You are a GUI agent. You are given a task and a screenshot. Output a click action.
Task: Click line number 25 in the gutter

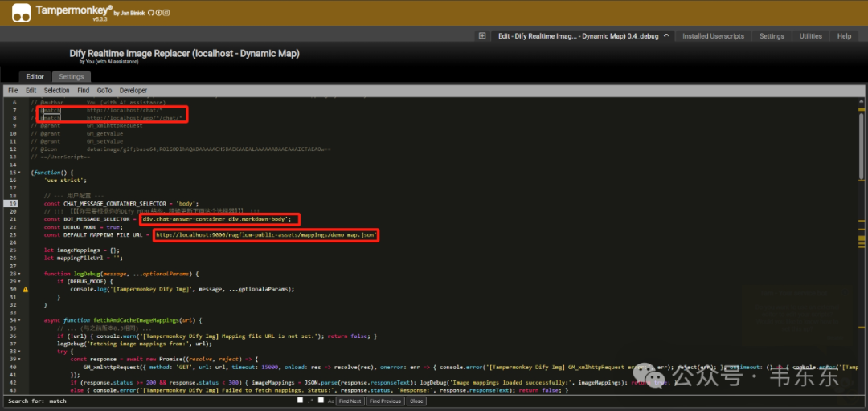[x=14, y=250]
